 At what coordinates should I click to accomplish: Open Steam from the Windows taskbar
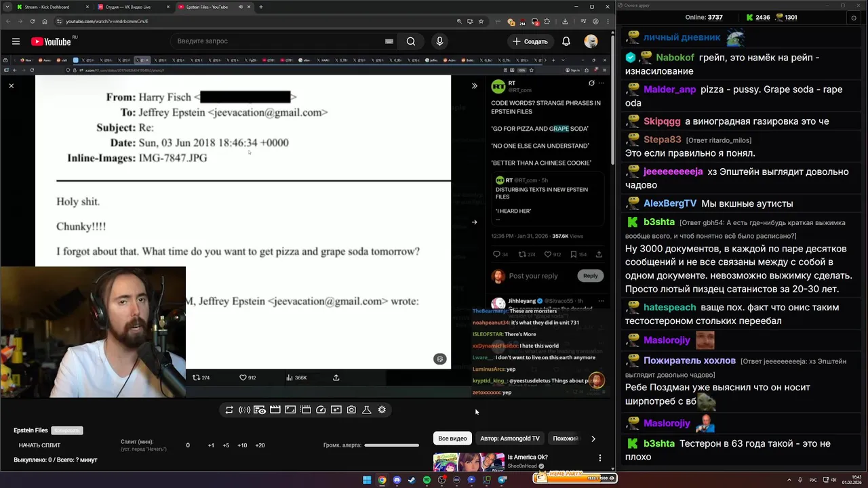point(412,480)
